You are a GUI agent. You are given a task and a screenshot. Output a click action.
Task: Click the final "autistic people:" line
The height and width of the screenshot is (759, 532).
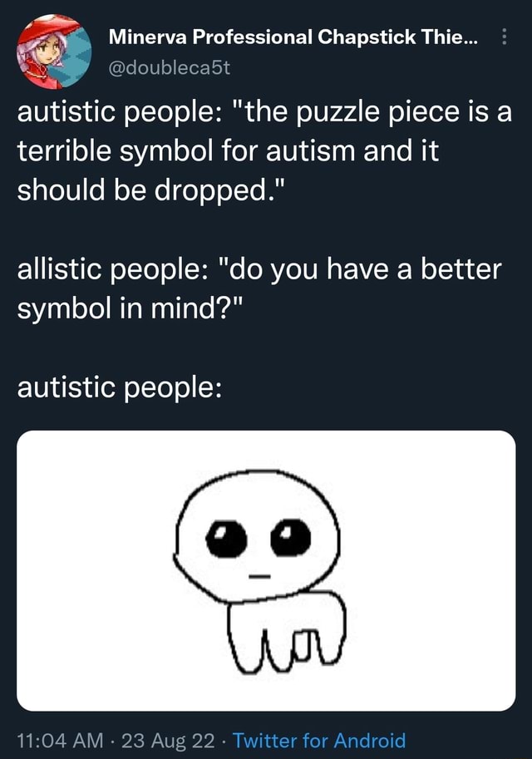click(120, 388)
